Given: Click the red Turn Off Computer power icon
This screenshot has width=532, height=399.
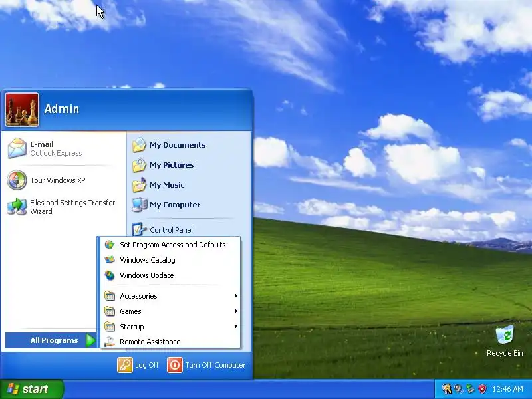Looking at the screenshot, I should point(175,365).
